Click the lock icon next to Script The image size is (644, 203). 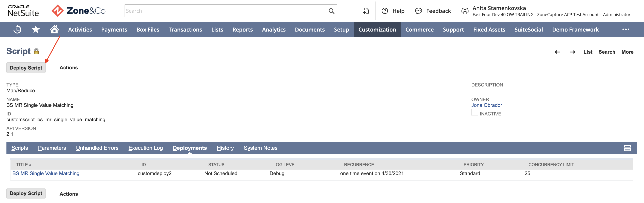click(36, 51)
